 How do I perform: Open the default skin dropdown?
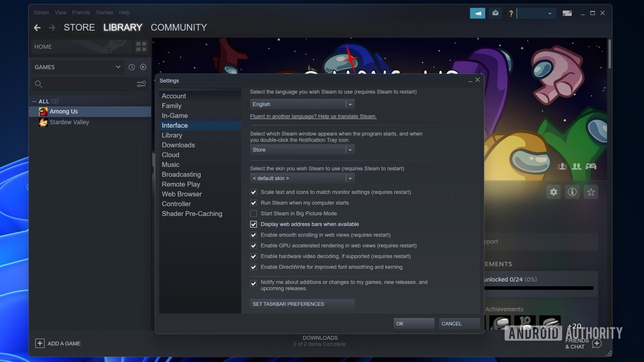(302, 178)
